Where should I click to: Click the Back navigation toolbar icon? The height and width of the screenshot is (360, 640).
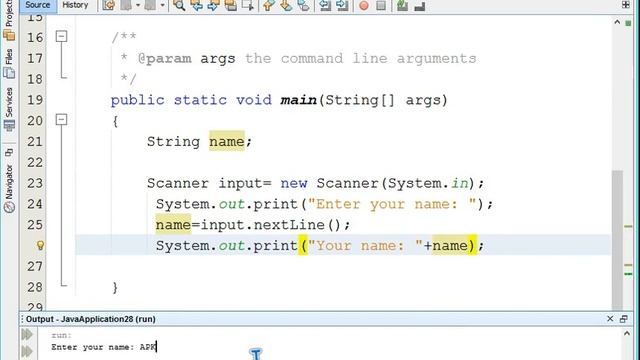[127, 5]
